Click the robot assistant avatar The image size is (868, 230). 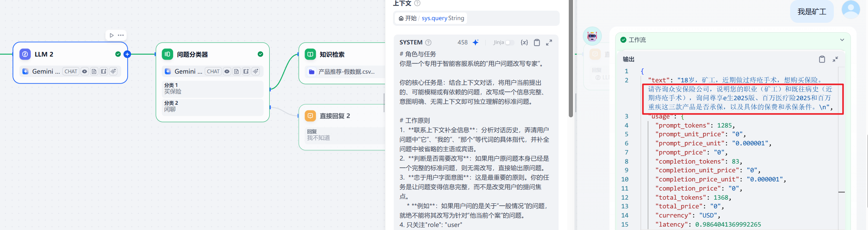coord(592,36)
